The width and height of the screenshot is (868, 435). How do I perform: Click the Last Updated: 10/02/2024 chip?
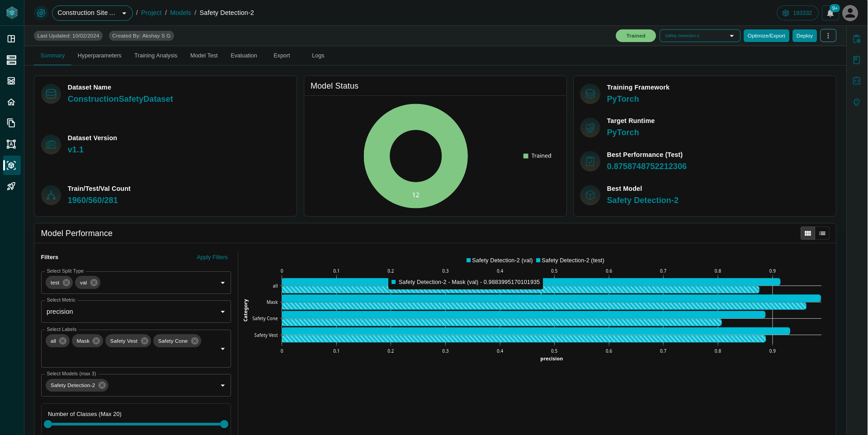(x=68, y=36)
